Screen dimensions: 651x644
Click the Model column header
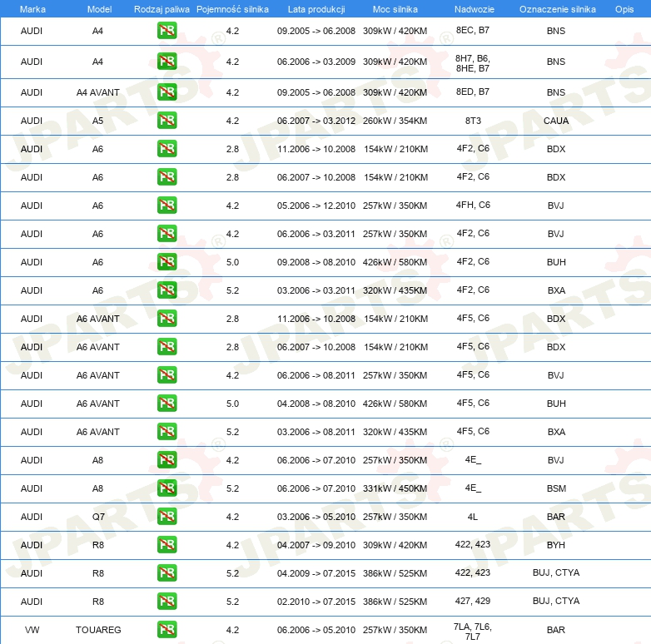(99, 9)
